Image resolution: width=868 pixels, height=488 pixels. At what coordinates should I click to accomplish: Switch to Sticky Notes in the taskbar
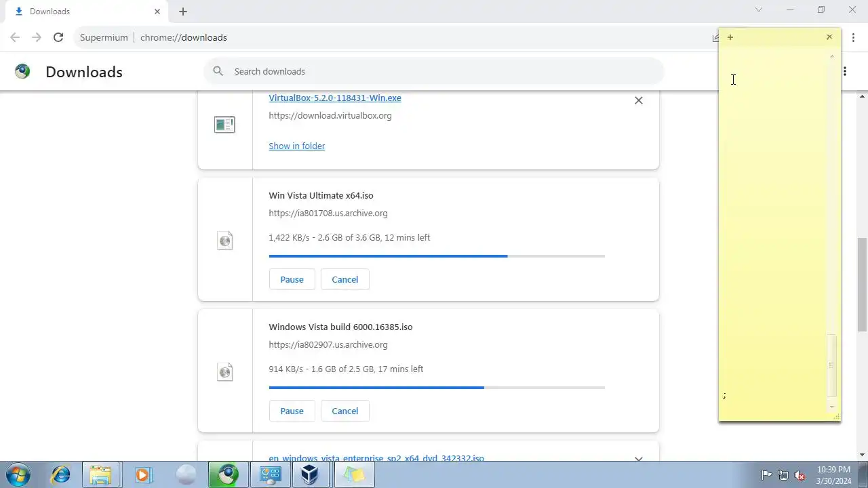[x=353, y=474]
